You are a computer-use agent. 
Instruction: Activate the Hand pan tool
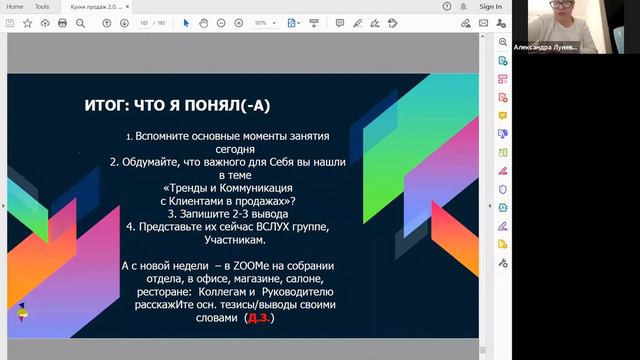pyautogui.click(x=203, y=23)
